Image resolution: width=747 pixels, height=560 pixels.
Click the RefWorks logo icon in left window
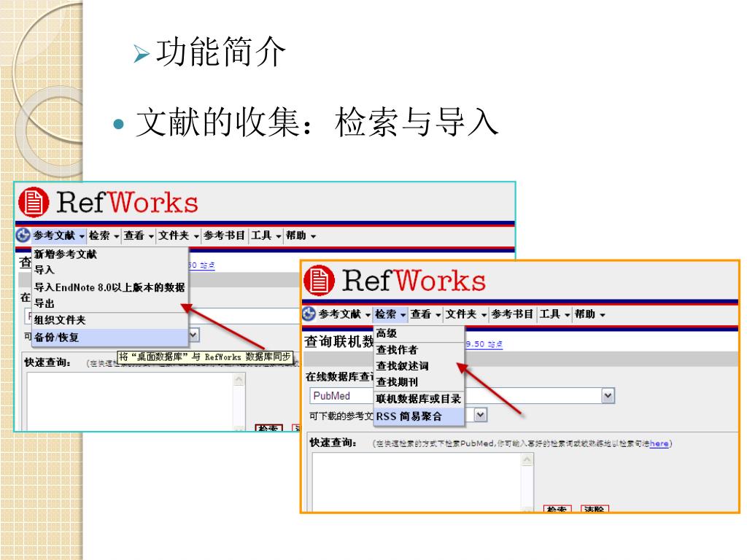34,202
